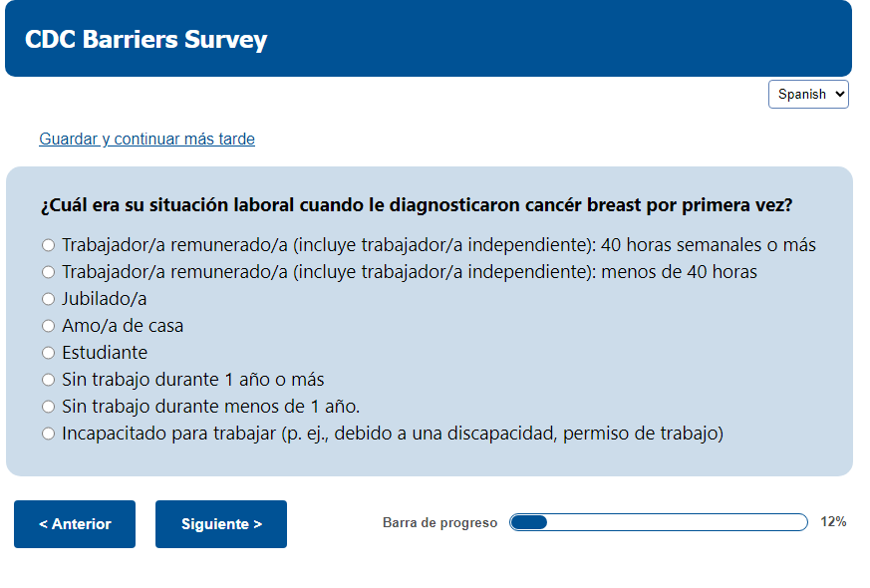Open the Spanish language dropdown

(x=808, y=94)
